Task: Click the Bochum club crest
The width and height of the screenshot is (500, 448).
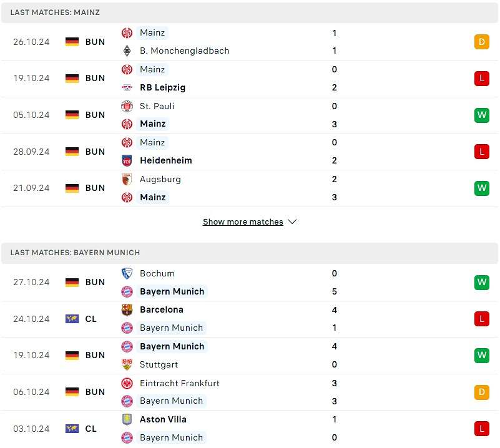Action: click(127, 273)
